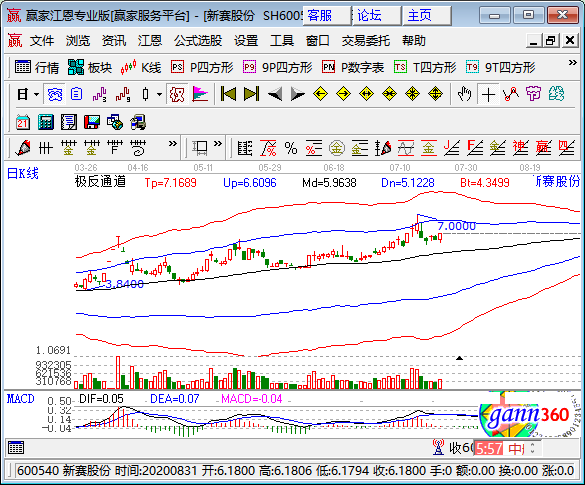
Task: Click the measuring frame tool icon
Action: (x=200, y=148)
